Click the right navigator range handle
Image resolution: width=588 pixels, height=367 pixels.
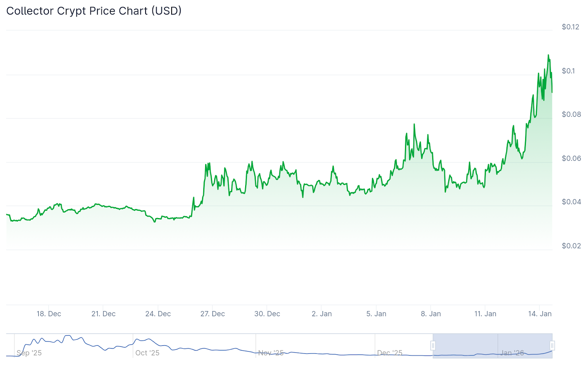click(552, 346)
